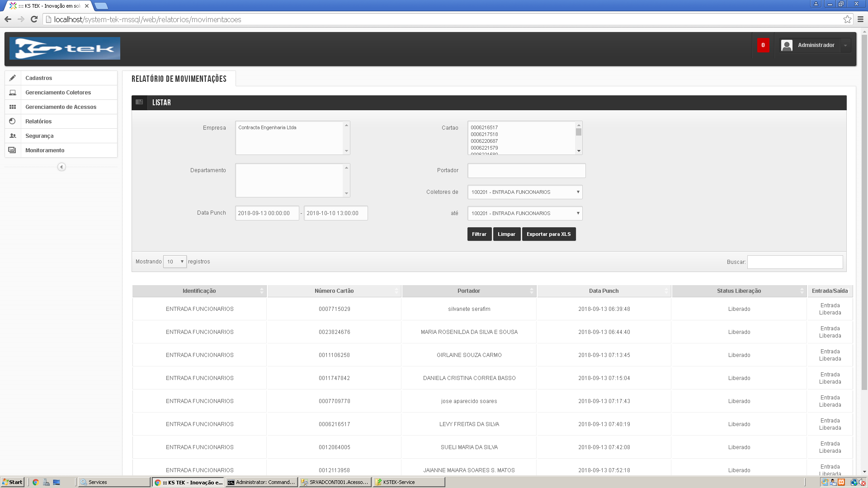The height and width of the screenshot is (488, 868).
Task: Click the Monitoramento screen icon
Action: coord(13,150)
